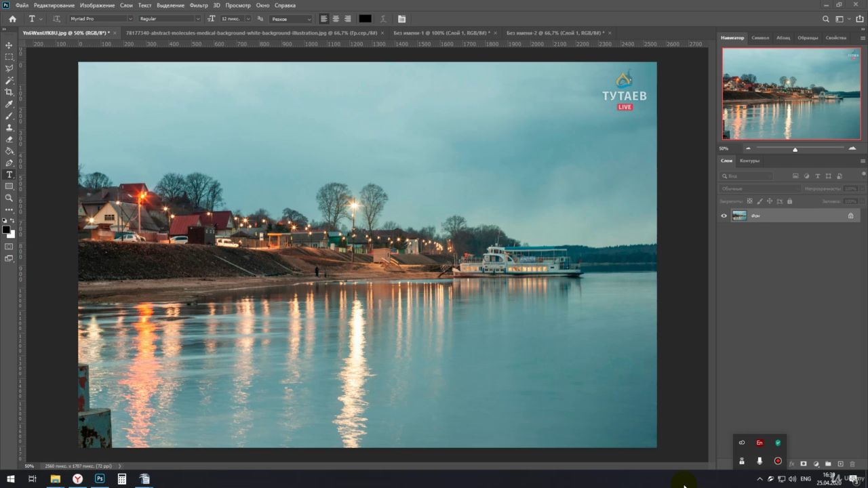Select the Pen tool
This screenshot has height=488, width=868.
[x=9, y=163]
